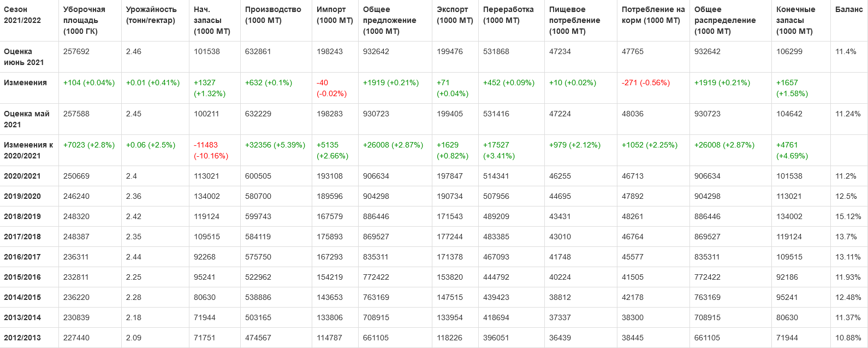This screenshot has width=868, height=348.
Task: Select the 2018/2019 season row label
Action: [22, 216]
